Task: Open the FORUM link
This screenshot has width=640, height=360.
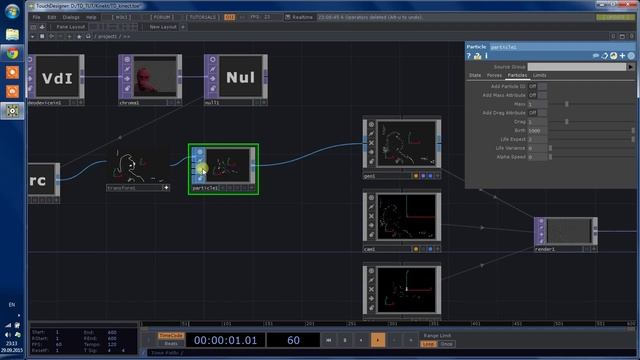Action: coord(161,17)
